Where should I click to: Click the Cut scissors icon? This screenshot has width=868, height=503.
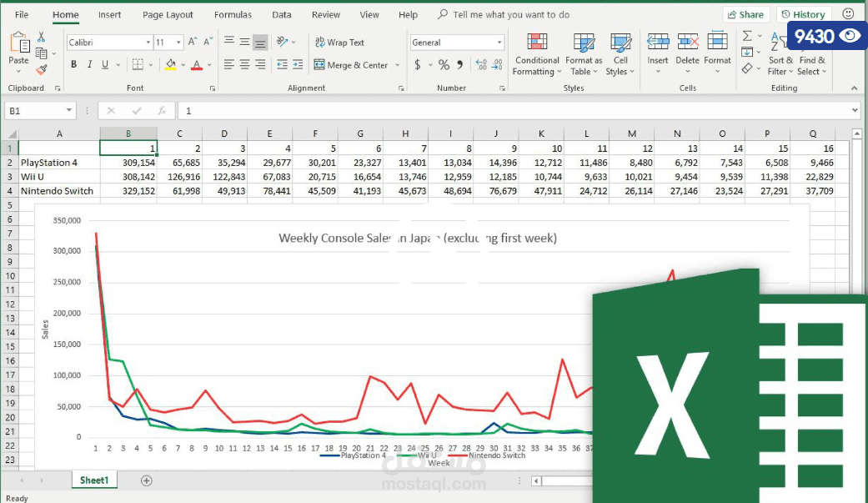pyautogui.click(x=41, y=37)
